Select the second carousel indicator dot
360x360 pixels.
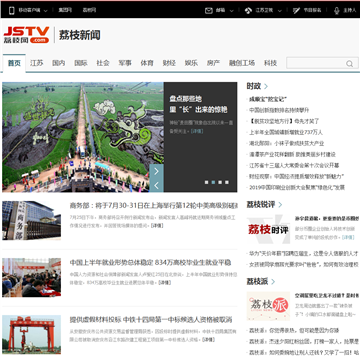coord(213,182)
